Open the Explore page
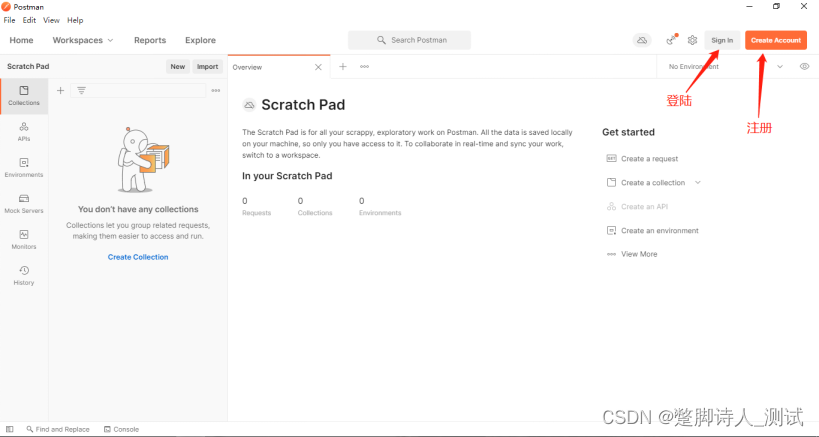The width and height of the screenshot is (819, 437). tap(200, 40)
